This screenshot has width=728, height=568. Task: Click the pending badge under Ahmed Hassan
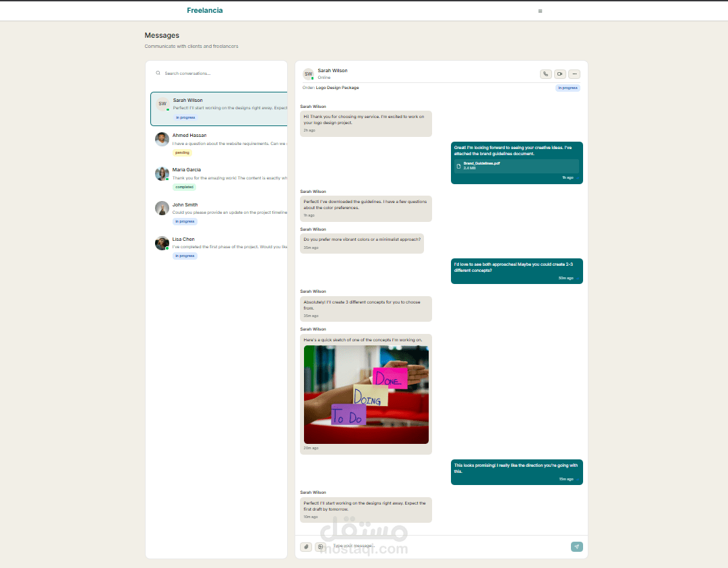(x=182, y=152)
